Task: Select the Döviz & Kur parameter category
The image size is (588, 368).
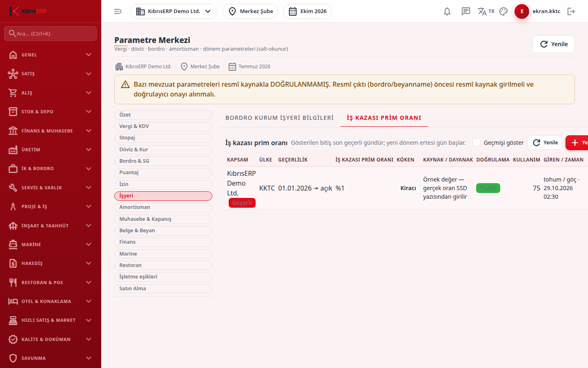Action: pos(163,150)
